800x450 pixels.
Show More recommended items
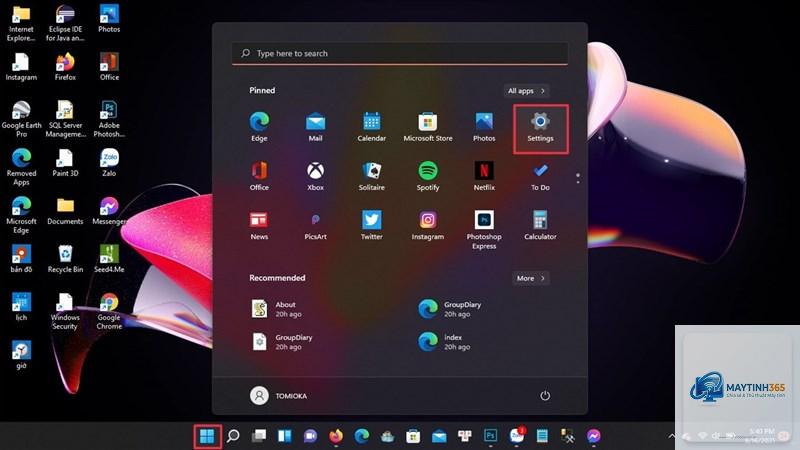531,278
